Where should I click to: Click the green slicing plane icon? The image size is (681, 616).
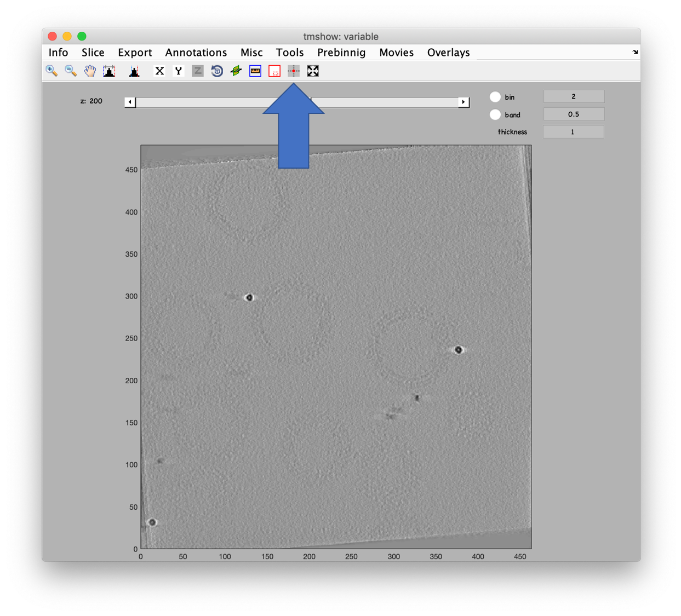pos(236,71)
